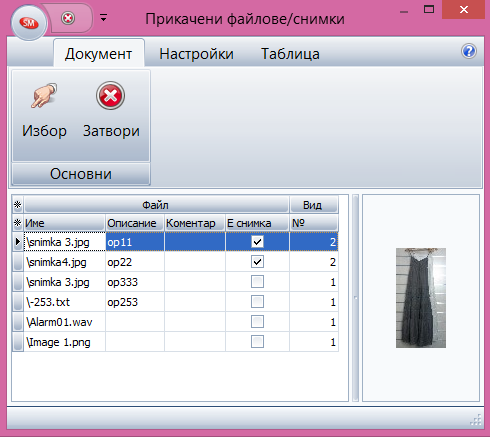Click the vertical splitter beside the preview
This screenshot has width=490, height=437.
(x=355, y=298)
